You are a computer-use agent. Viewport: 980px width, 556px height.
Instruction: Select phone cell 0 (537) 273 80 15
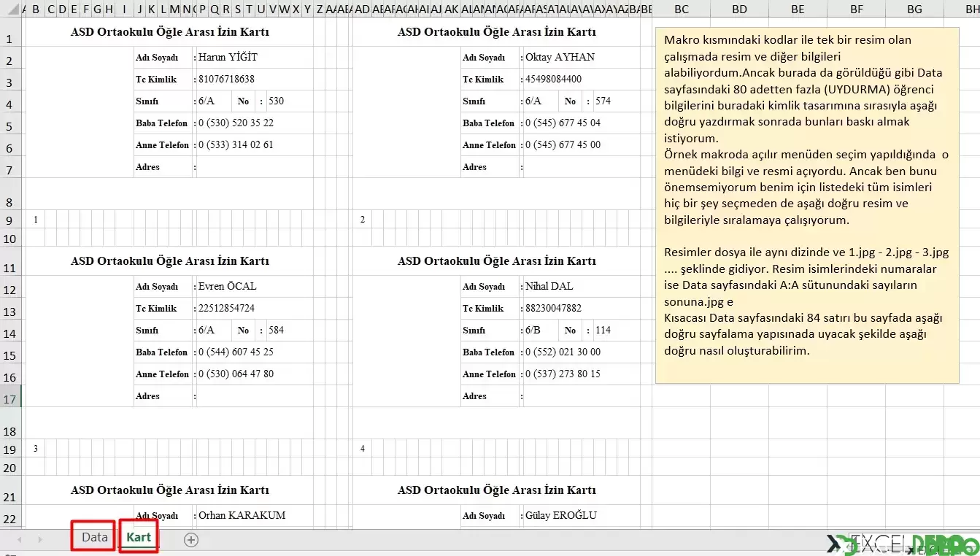point(563,374)
